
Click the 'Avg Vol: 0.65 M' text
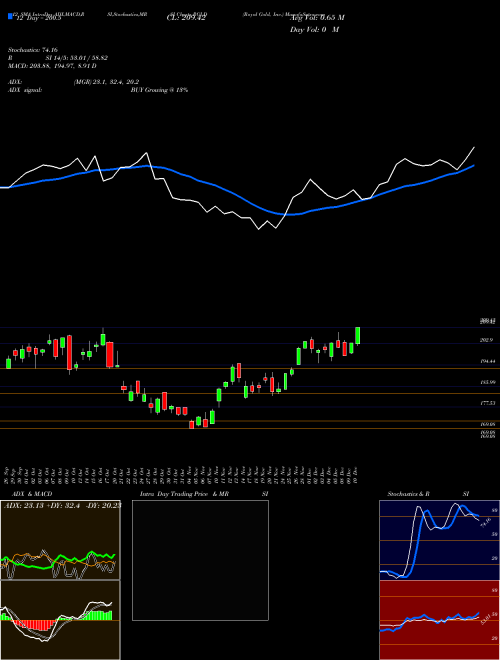point(317,18)
